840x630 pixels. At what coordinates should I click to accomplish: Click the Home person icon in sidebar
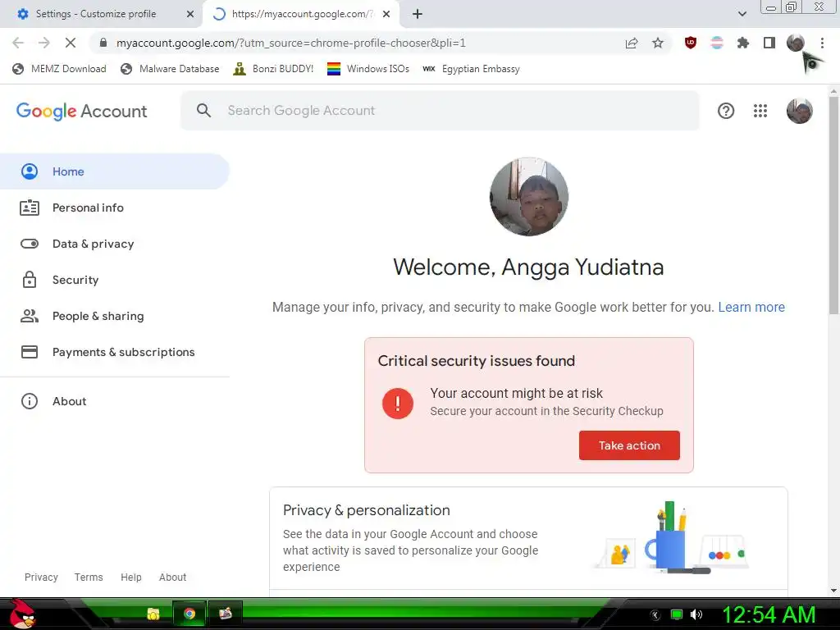coord(30,171)
